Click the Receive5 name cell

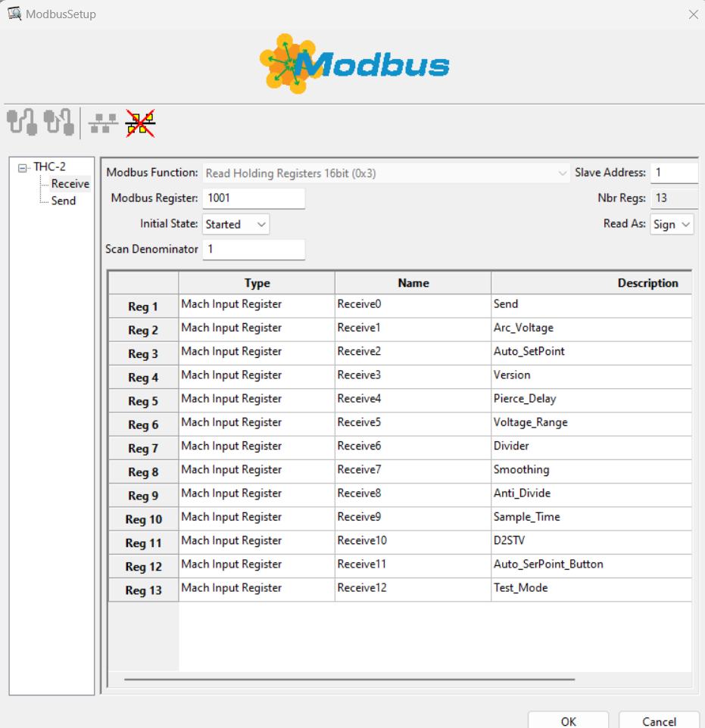(x=413, y=425)
